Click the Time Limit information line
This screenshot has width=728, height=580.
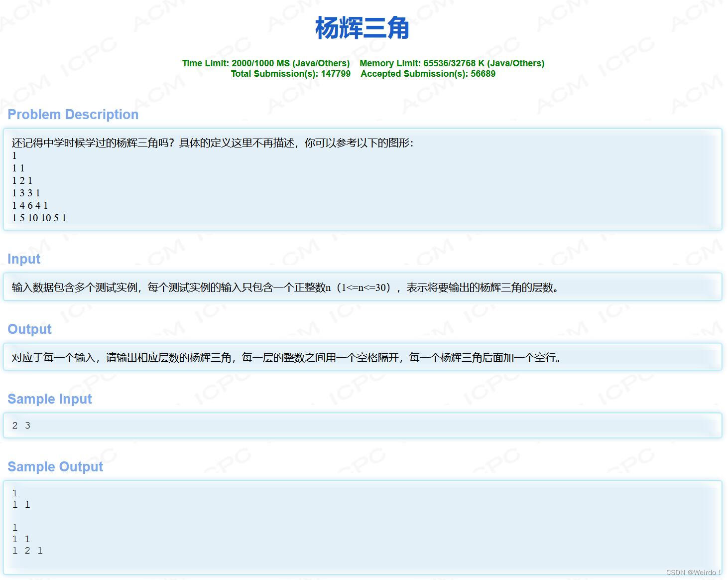tap(266, 63)
